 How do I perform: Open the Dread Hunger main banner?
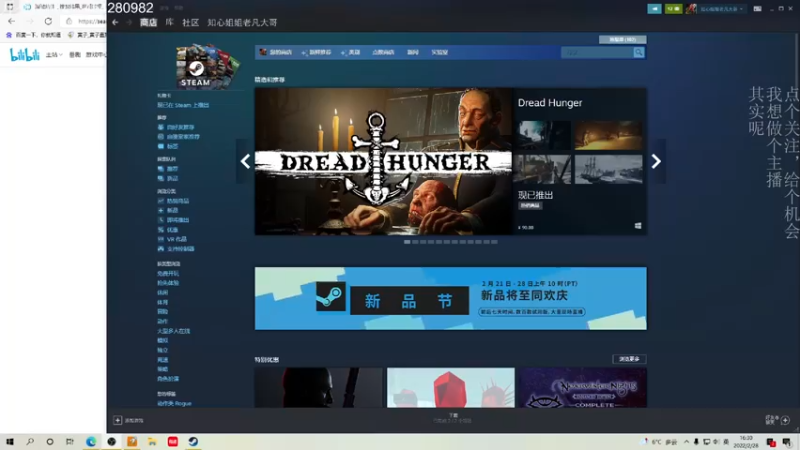pos(384,161)
